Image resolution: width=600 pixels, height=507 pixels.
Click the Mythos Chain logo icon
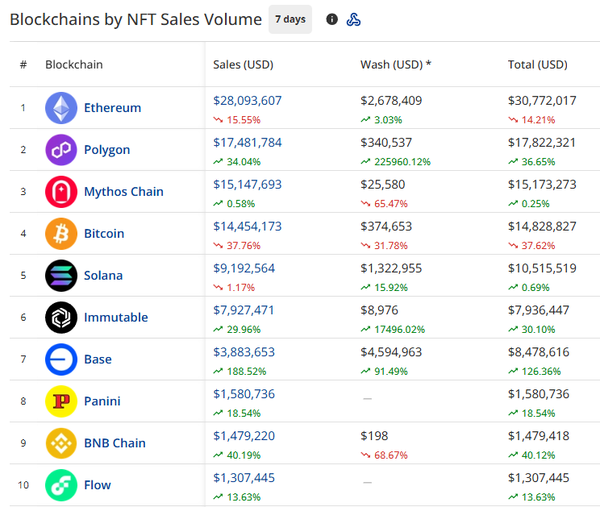(61, 192)
